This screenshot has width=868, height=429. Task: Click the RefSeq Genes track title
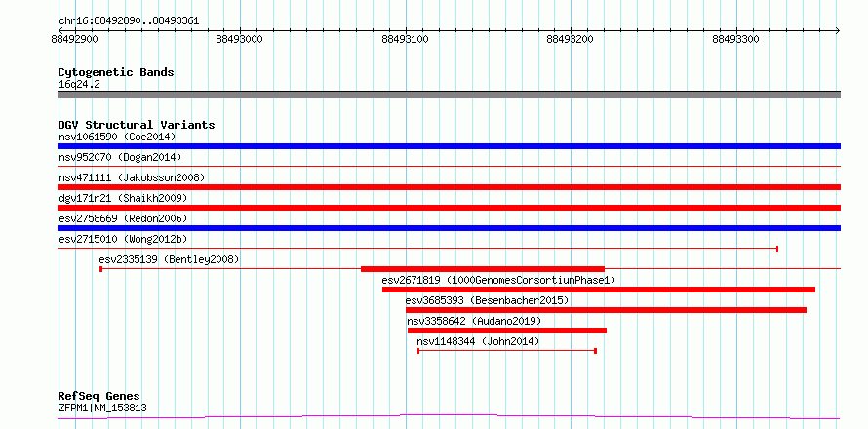click(x=99, y=397)
